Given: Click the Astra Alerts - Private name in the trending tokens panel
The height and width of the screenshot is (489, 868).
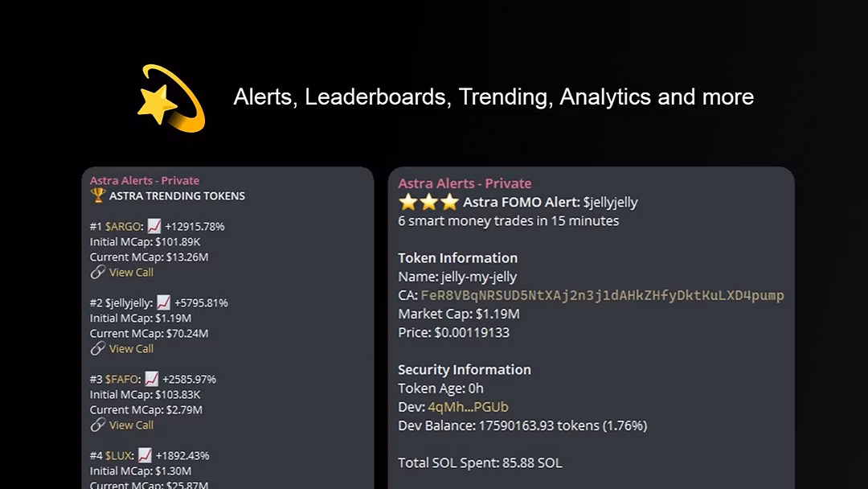Looking at the screenshot, I should [x=145, y=180].
